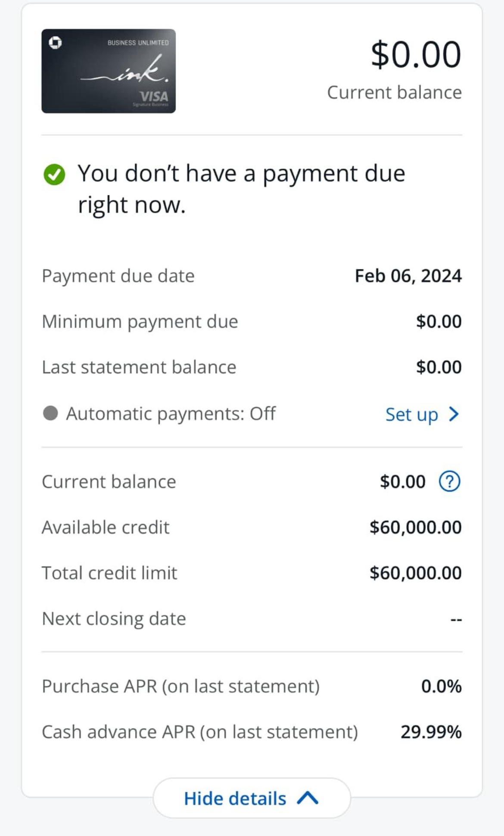Viewport: 504px width, 836px height.
Task: Click the Hide details button label
Action: coord(235,799)
